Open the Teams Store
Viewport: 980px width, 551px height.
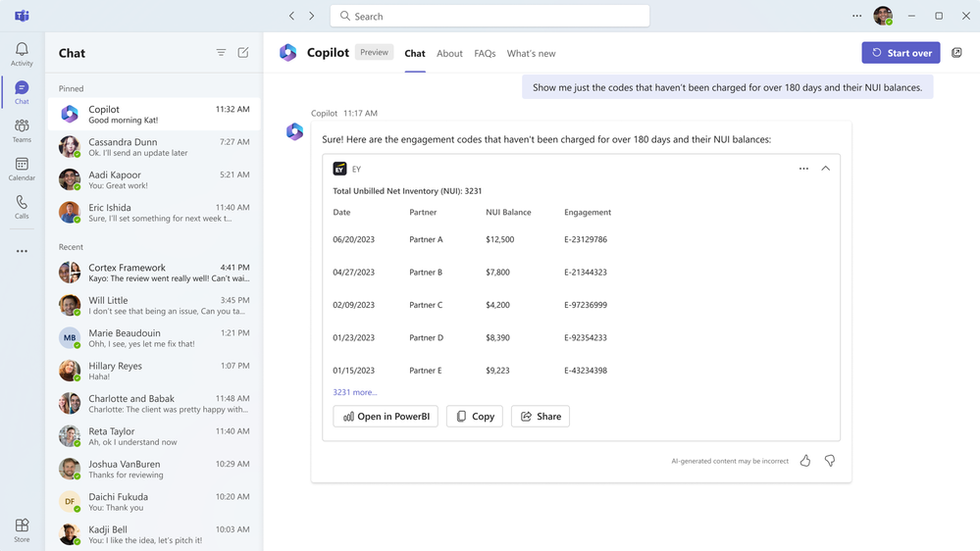(x=22, y=530)
